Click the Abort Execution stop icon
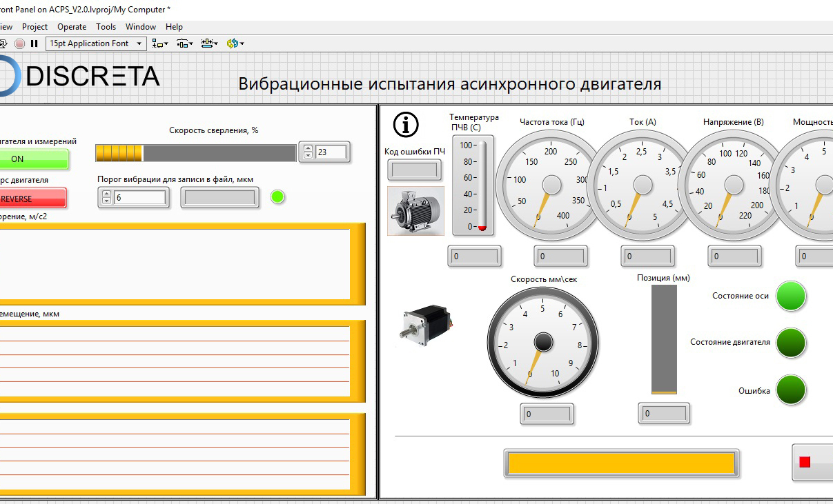Image resolution: width=833 pixels, height=504 pixels. point(20,43)
